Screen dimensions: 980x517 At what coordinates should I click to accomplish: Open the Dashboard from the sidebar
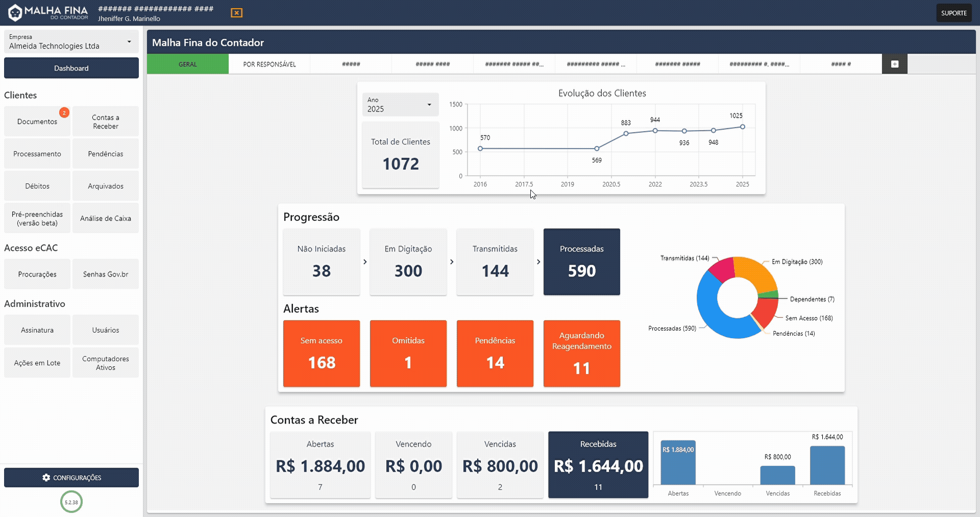point(71,68)
